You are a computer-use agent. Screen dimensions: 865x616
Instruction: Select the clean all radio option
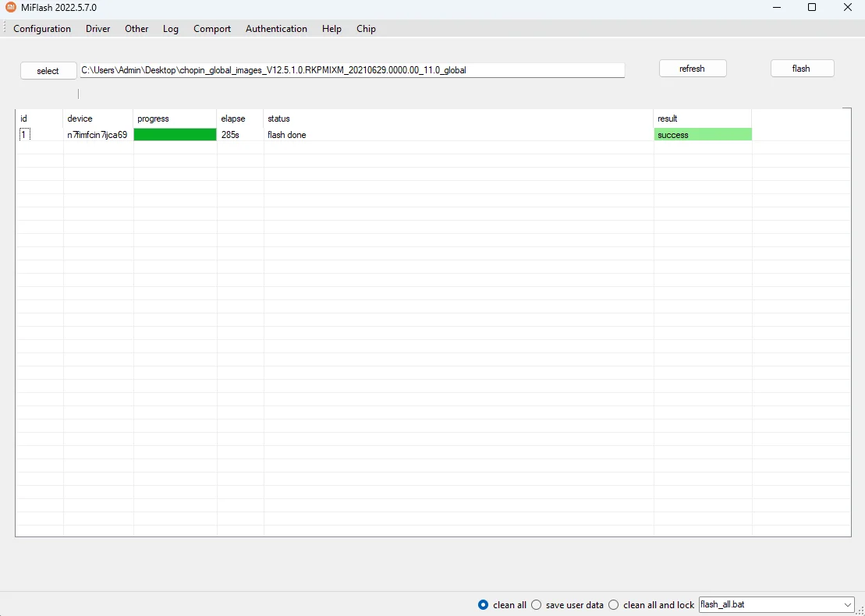(502, 604)
